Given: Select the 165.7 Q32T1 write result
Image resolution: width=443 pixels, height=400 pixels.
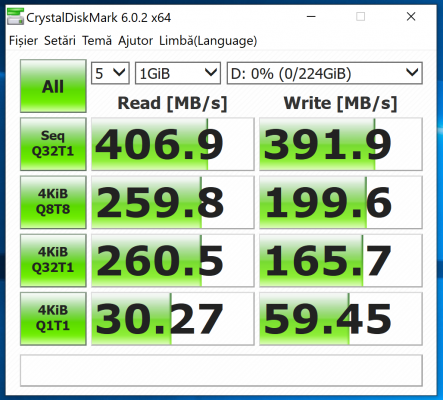Looking at the screenshot, I should (x=341, y=260).
